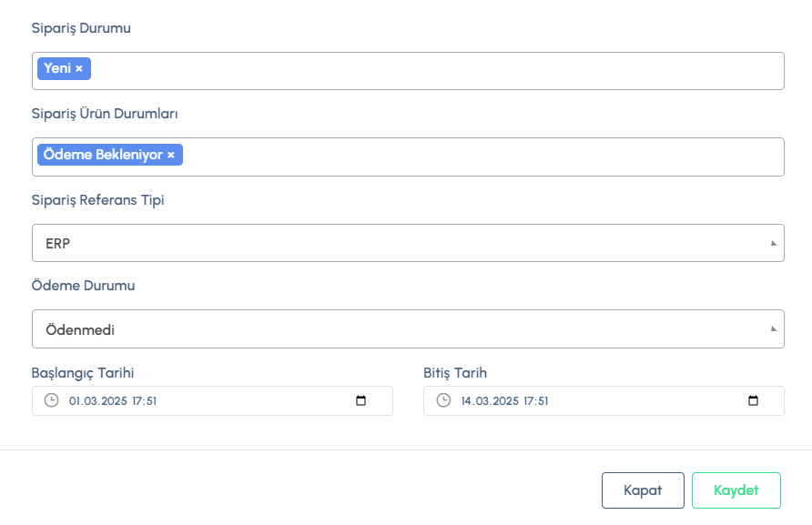Open the calendar picker for Başlangıç Tarihi

(x=361, y=400)
